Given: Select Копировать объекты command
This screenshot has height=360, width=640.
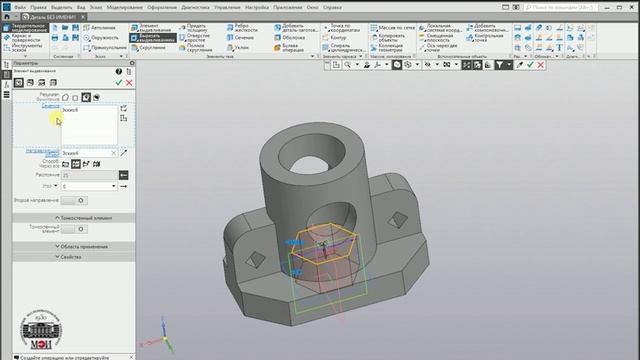Looking at the screenshot, I should (x=387, y=38).
